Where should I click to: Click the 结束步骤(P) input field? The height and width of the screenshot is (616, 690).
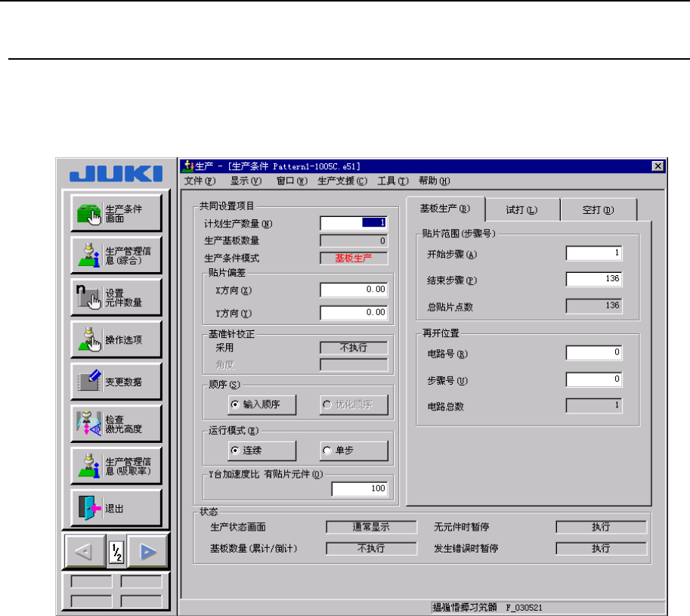point(593,279)
